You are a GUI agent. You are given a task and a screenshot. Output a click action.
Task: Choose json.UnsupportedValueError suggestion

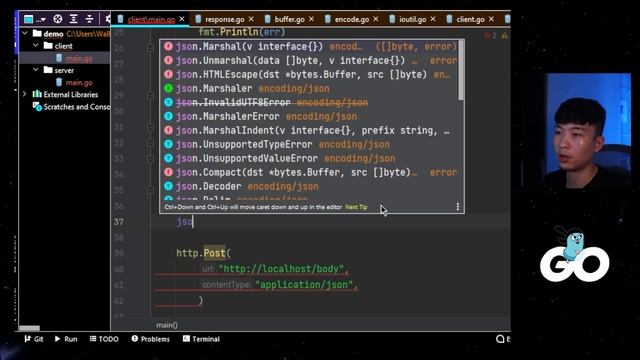(309, 158)
